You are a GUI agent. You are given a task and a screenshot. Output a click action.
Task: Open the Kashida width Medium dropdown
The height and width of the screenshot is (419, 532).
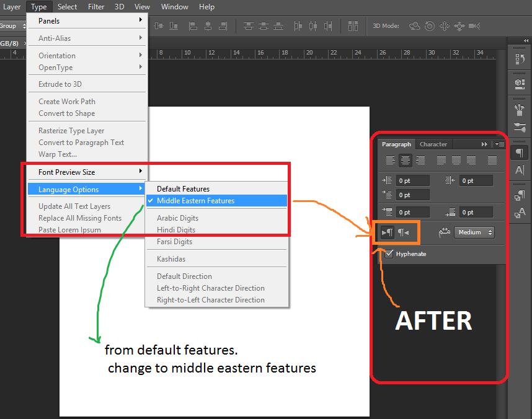pyautogui.click(x=474, y=232)
